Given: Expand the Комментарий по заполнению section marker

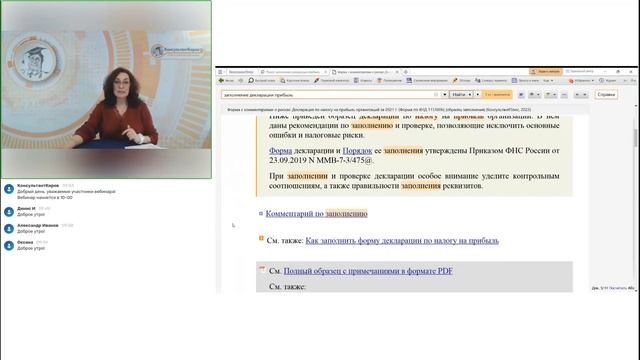Looking at the screenshot, I should pyautogui.click(x=261, y=213).
